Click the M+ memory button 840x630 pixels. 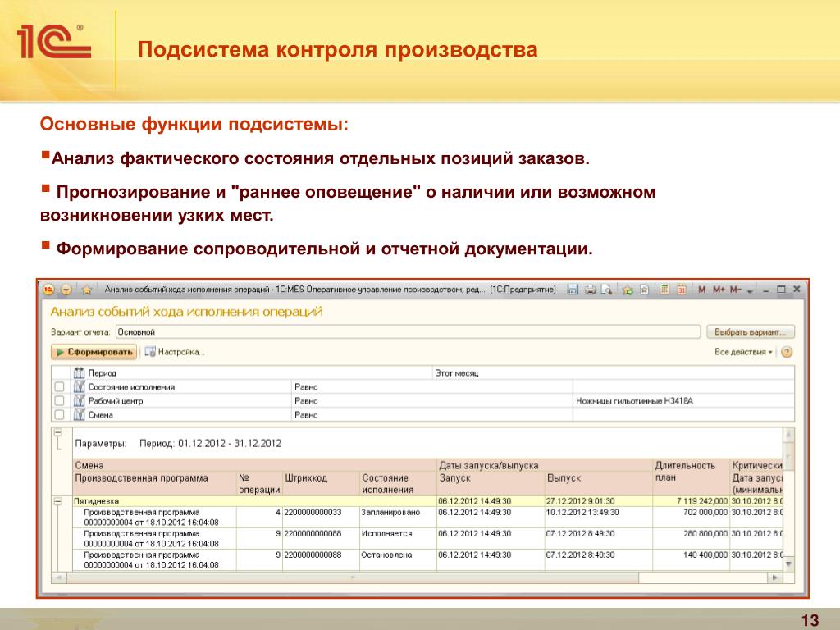(x=719, y=290)
